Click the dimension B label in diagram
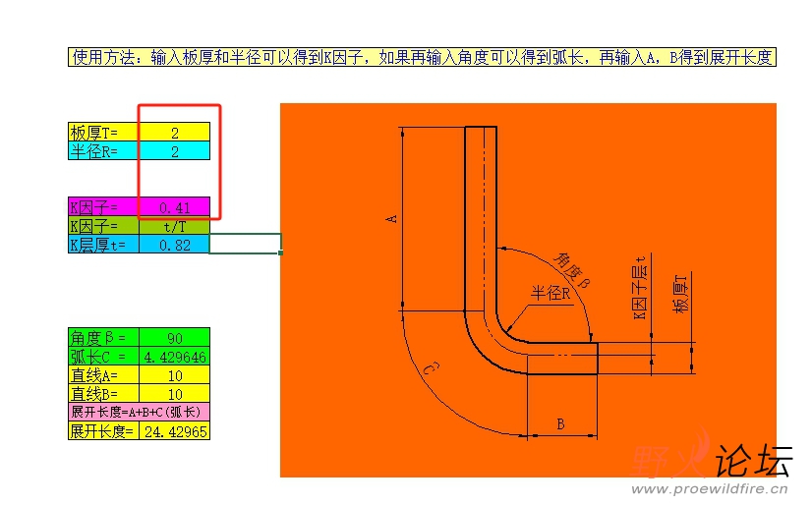 (560, 424)
